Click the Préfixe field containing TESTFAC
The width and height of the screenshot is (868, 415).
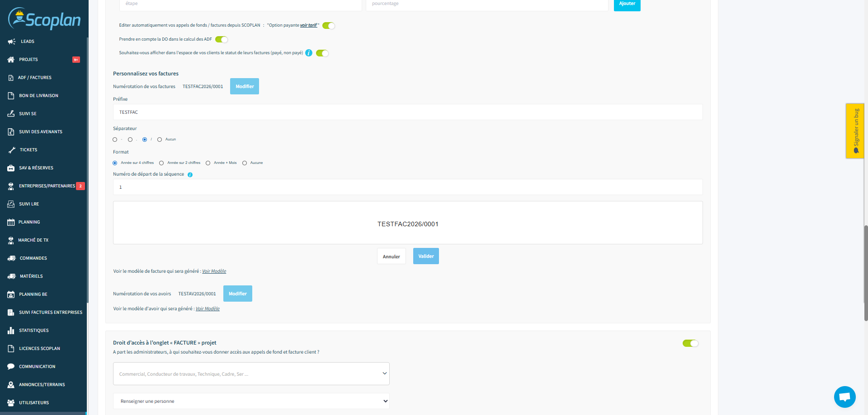click(x=407, y=112)
